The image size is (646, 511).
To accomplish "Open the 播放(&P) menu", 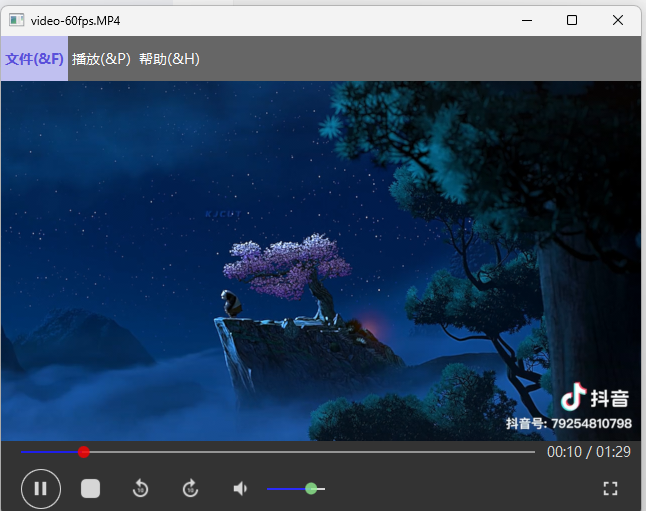I will click(x=101, y=59).
